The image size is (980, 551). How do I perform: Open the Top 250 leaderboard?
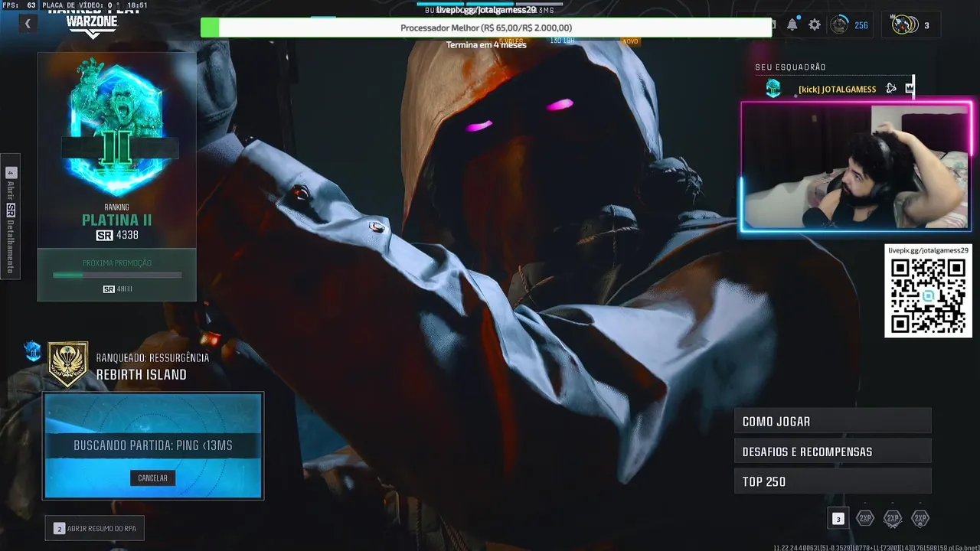click(833, 481)
